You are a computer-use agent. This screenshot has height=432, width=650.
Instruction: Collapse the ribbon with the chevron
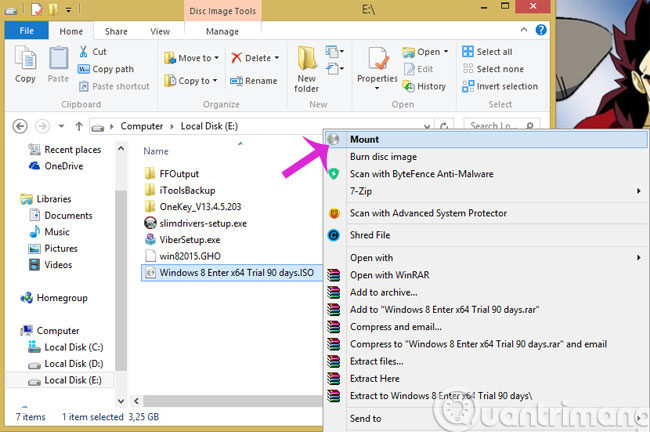click(524, 30)
